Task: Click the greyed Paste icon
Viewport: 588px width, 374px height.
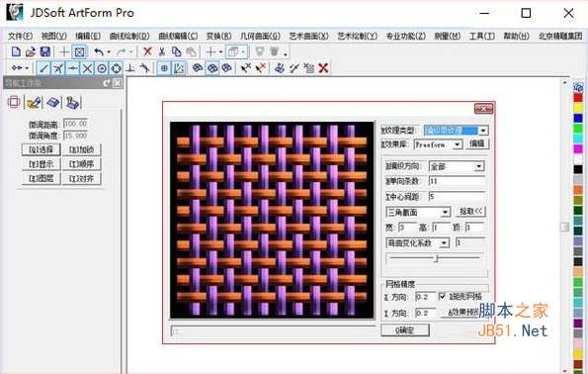Action: tap(192, 51)
